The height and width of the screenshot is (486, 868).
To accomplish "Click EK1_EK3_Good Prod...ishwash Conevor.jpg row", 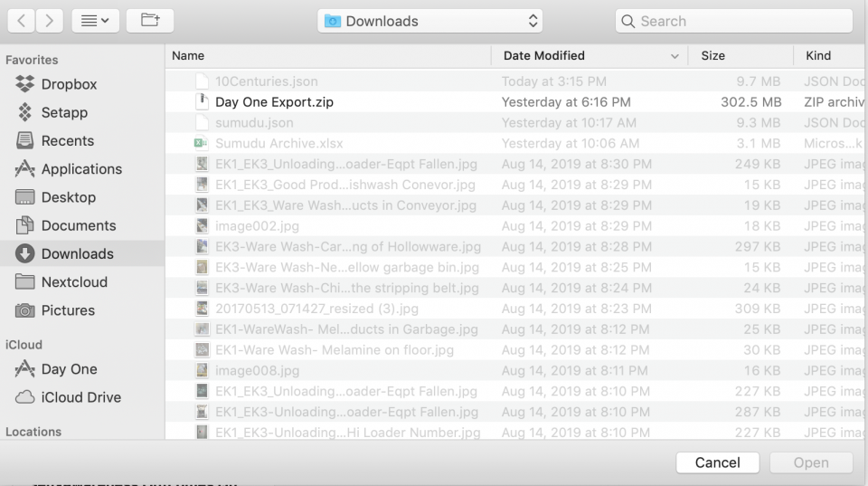I will [515, 185].
